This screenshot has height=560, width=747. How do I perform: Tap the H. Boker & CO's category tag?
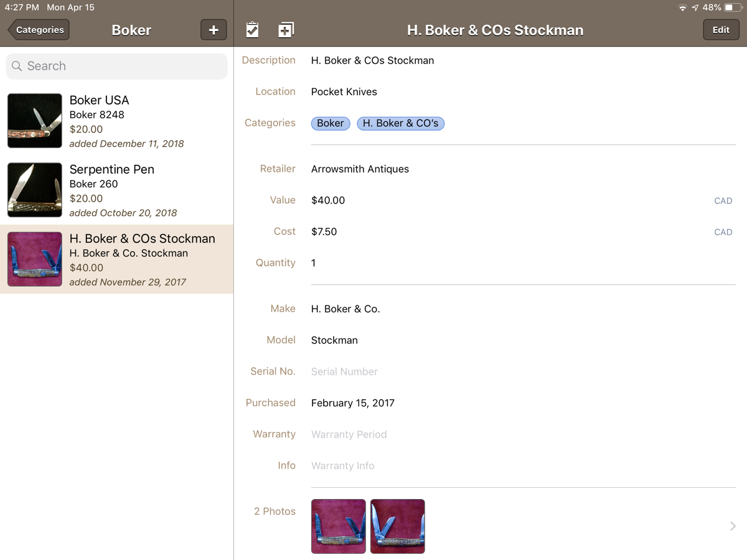400,123
